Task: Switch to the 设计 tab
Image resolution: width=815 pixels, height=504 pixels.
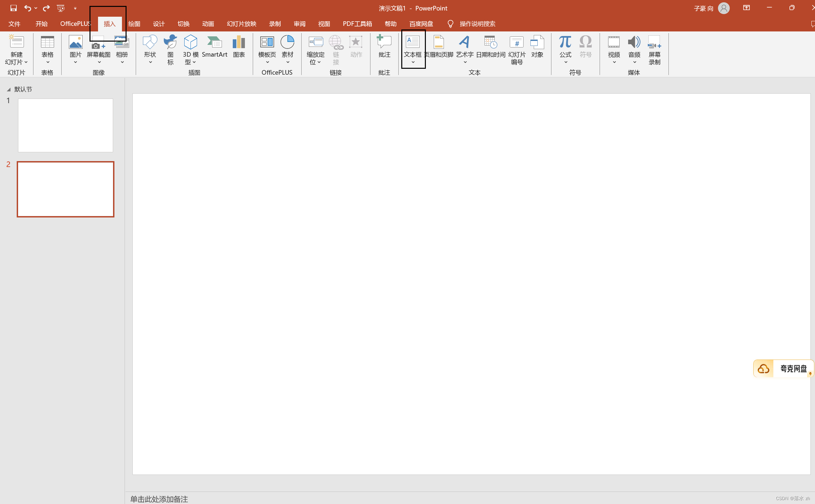Action: point(159,24)
